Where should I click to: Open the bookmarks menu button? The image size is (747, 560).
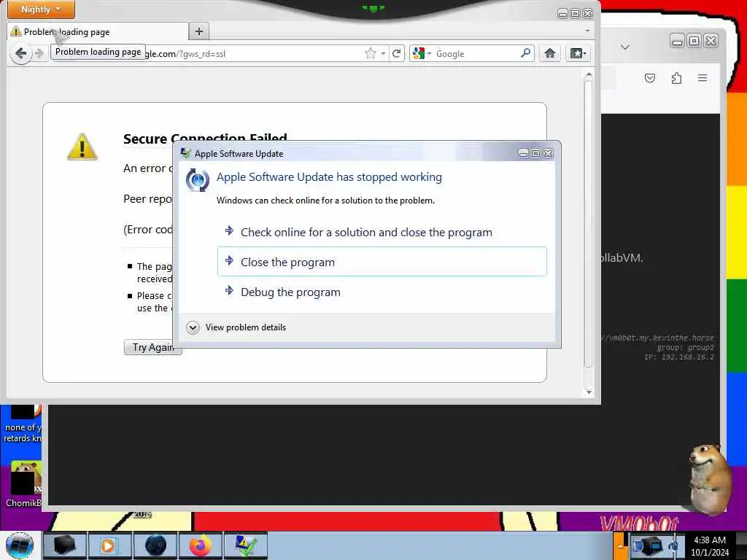(x=578, y=53)
